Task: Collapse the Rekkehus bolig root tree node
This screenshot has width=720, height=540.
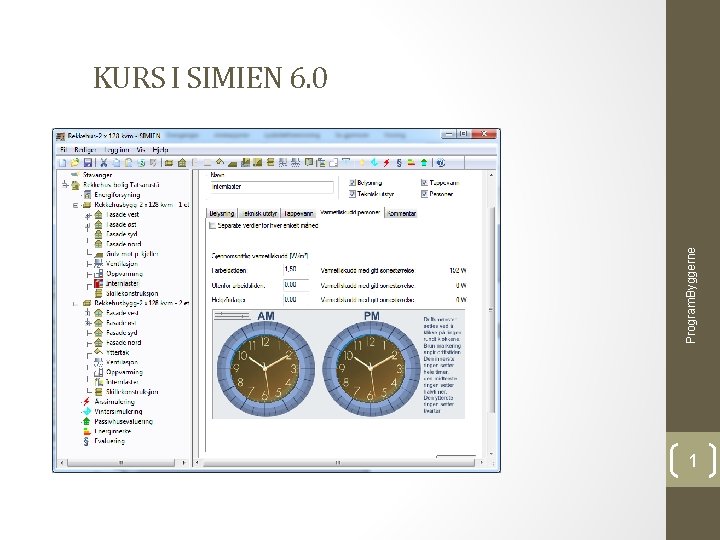Action: pos(65,185)
